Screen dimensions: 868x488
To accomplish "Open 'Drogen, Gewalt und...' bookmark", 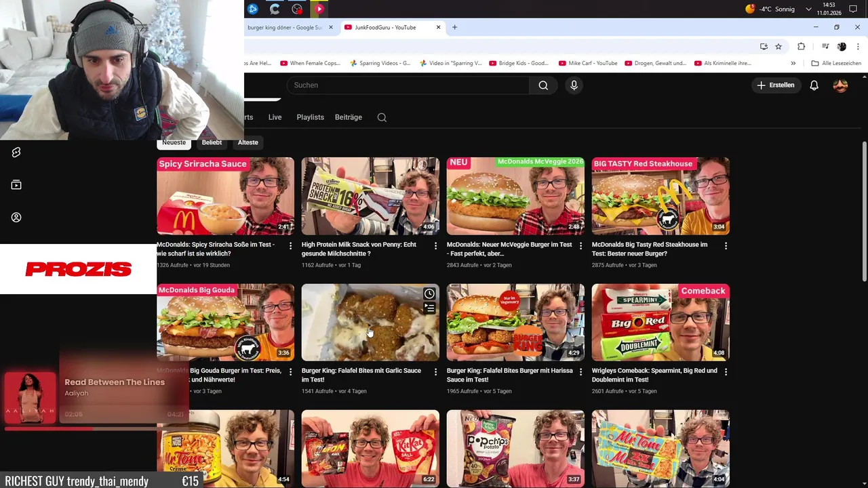I will coord(656,63).
